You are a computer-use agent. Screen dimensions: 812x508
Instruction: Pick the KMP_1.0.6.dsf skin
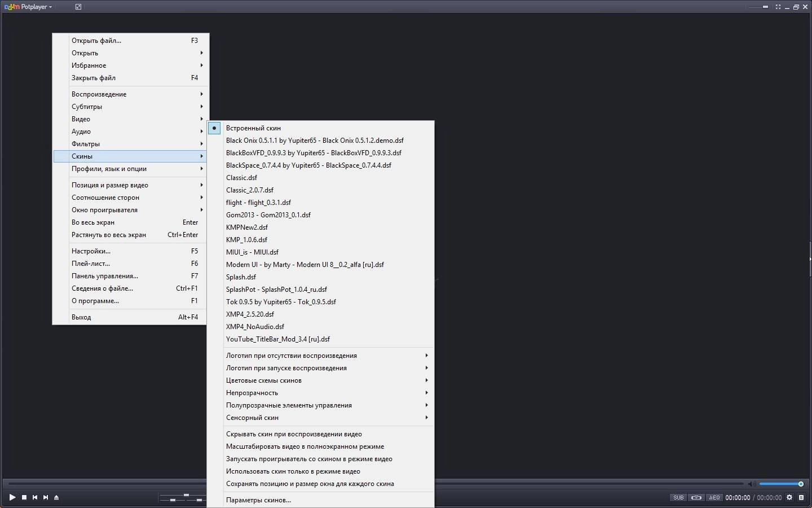[321, 240]
